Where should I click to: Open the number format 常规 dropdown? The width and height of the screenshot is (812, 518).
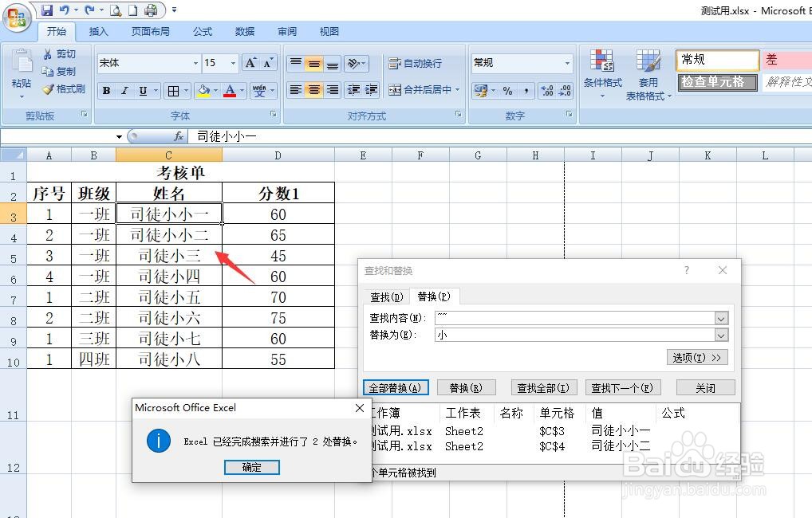(567, 63)
